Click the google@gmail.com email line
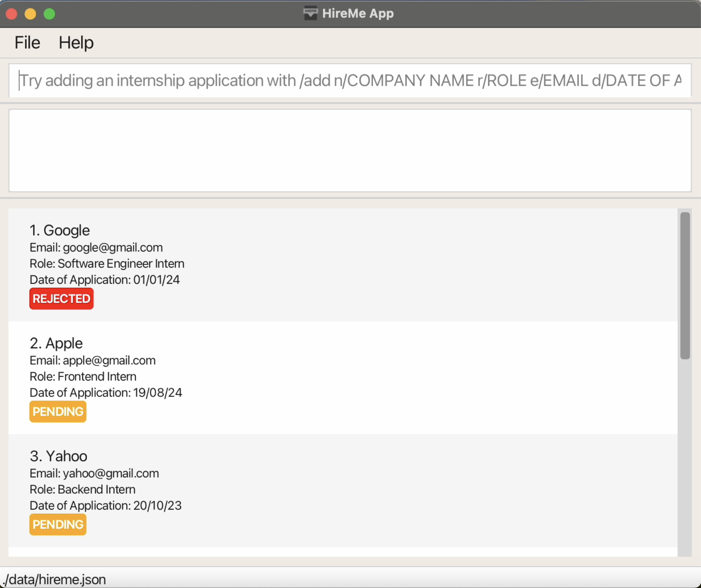 (96, 248)
